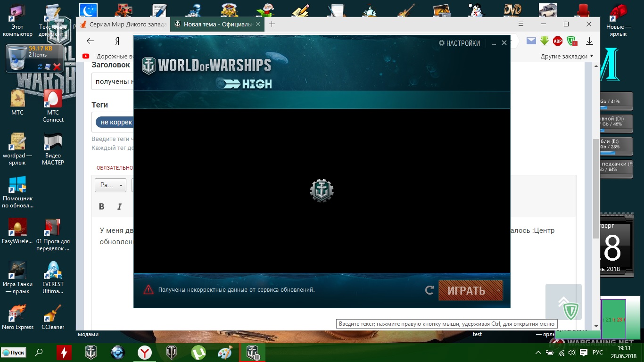Open EVEREST Ultimate desktop icon

point(53,278)
